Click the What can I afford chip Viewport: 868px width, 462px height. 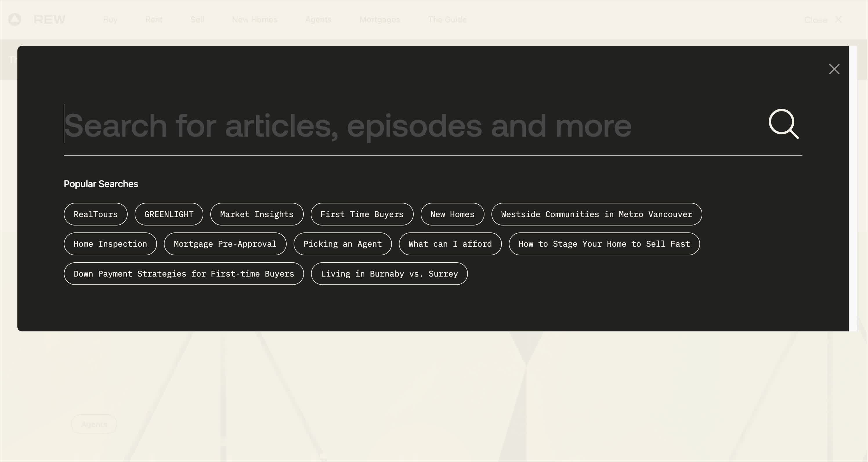pyautogui.click(x=450, y=244)
